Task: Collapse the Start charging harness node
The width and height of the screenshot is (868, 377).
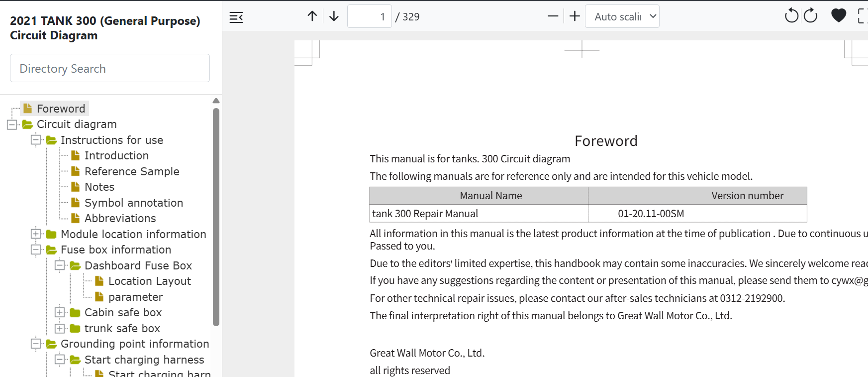Action: click(60, 360)
